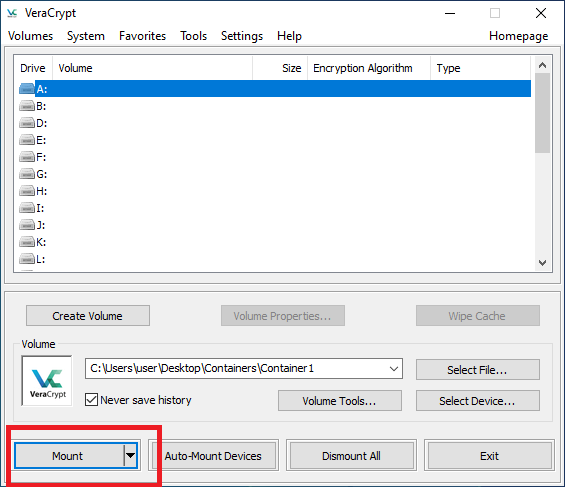Click the volume path text field

click(x=236, y=368)
